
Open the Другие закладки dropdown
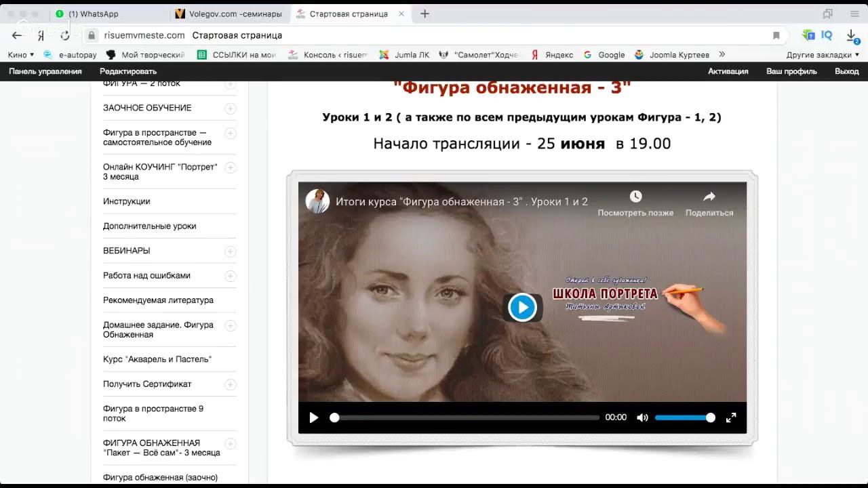[x=823, y=55]
